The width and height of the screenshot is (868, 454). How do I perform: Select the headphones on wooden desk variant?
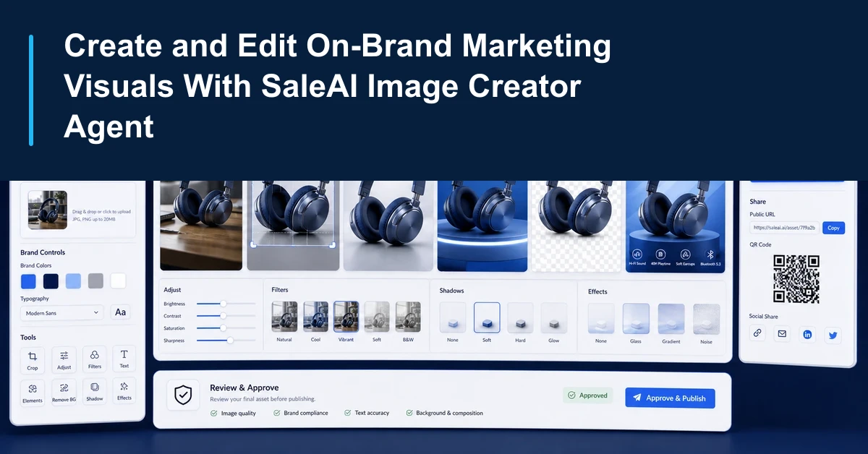click(x=201, y=226)
